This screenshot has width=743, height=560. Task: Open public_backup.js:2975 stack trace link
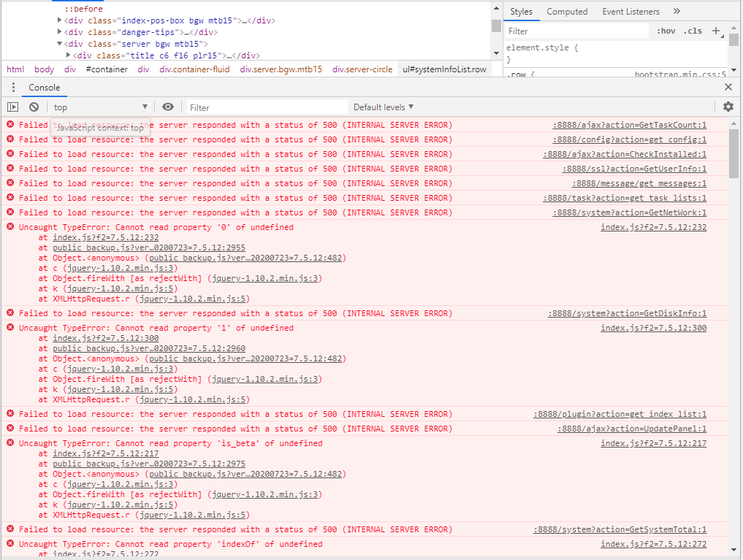pos(149,464)
